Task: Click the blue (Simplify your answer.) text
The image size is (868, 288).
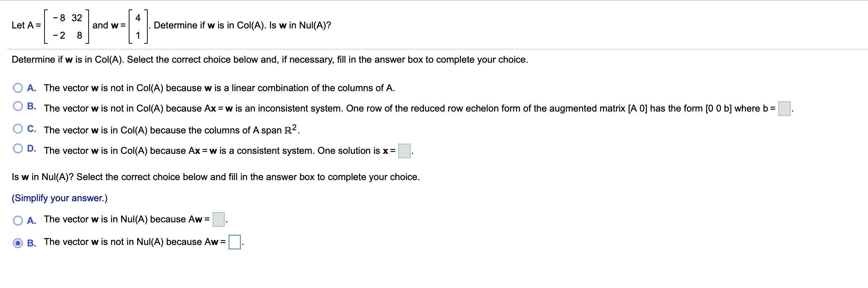Action: coord(60,198)
